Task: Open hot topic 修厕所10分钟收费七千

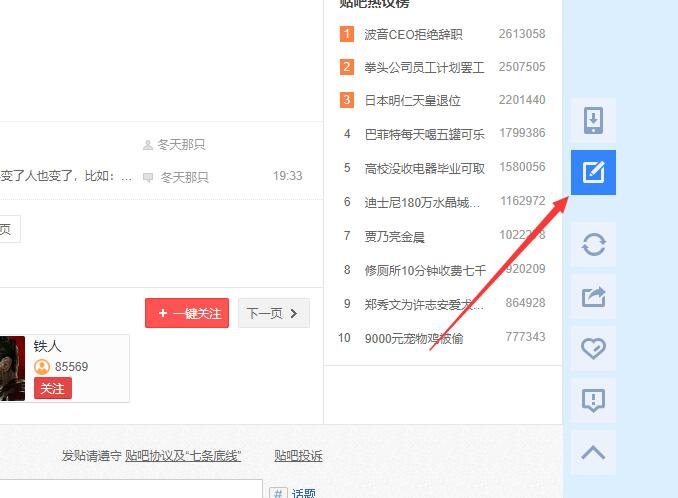Action: coord(425,270)
